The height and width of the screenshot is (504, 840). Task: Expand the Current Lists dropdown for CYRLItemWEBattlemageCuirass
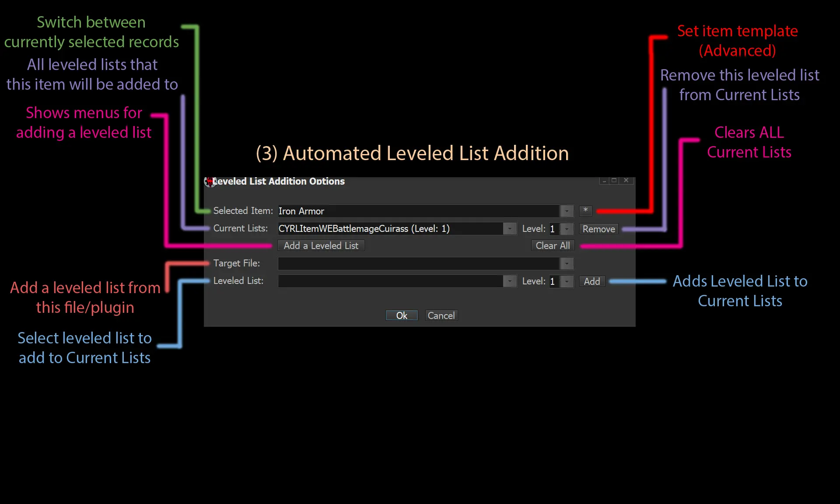pyautogui.click(x=509, y=229)
